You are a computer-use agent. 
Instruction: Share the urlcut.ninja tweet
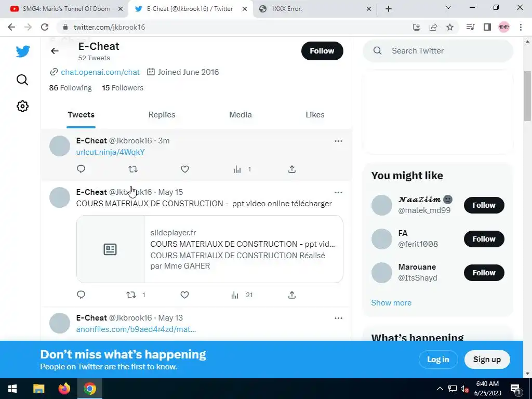click(292, 169)
